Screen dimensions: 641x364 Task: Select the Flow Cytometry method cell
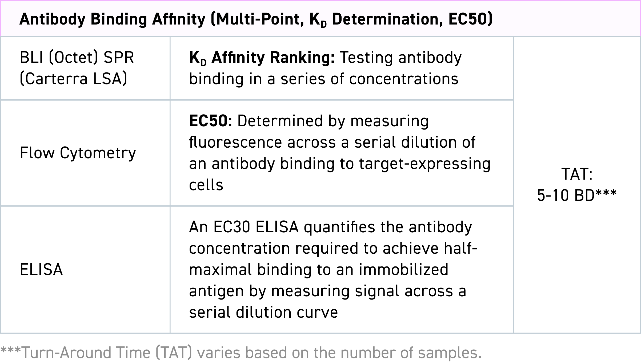(x=78, y=153)
